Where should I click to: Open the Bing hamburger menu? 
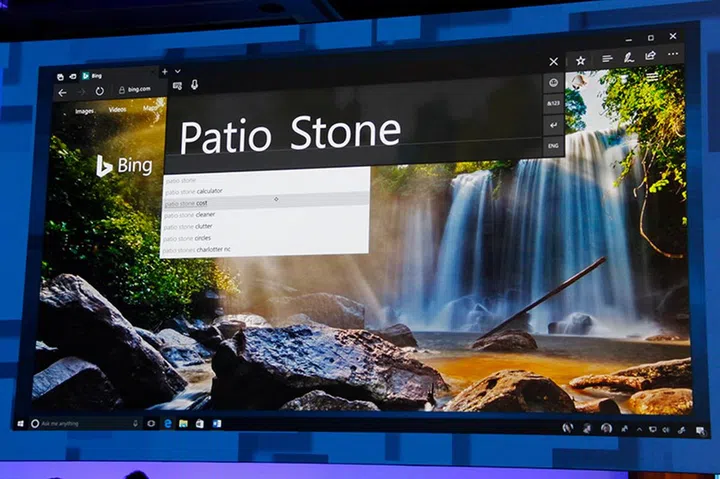tap(652, 77)
